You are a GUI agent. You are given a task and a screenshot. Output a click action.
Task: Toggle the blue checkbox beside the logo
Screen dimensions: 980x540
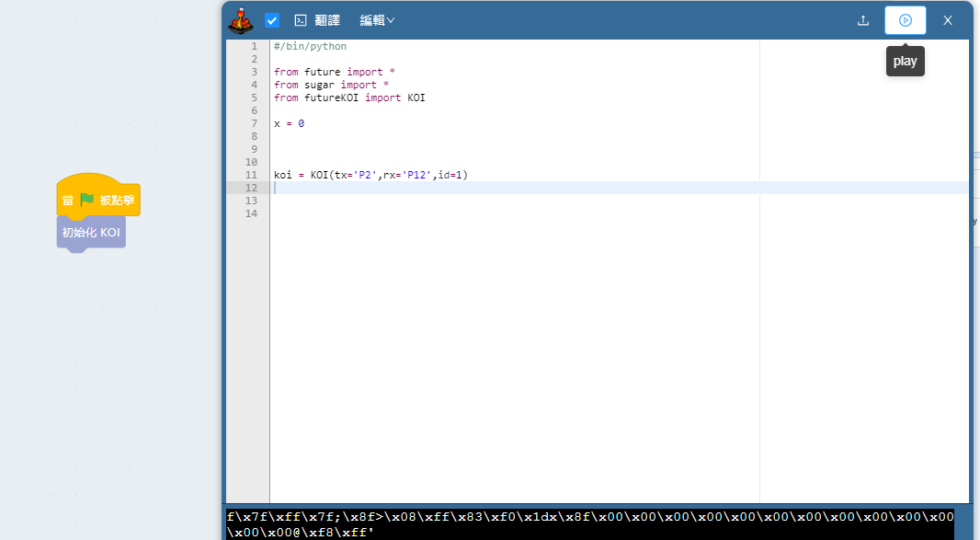(x=272, y=20)
